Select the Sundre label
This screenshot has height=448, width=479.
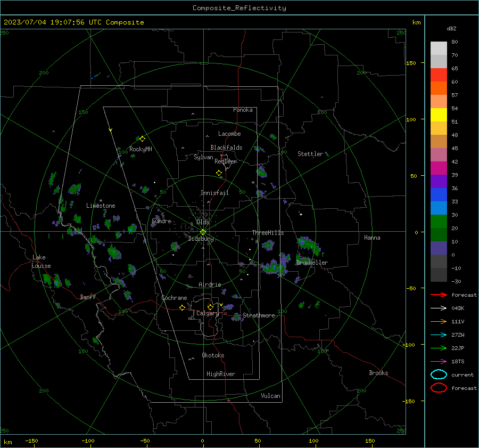coord(161,221)
